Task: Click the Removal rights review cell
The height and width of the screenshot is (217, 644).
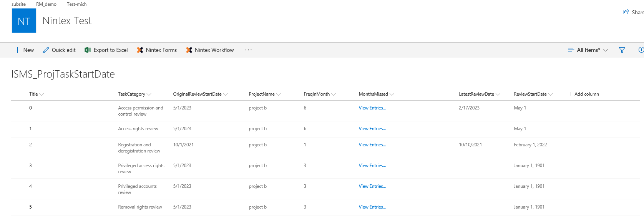Action: point(140,207)
